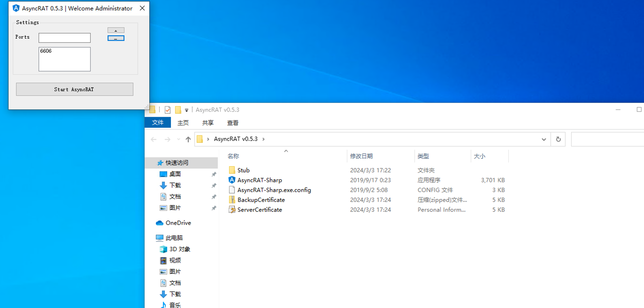644x308 pixels.
Task: Click the Properties checkmark icon in quick access toolbar
Action: [168, 110]
